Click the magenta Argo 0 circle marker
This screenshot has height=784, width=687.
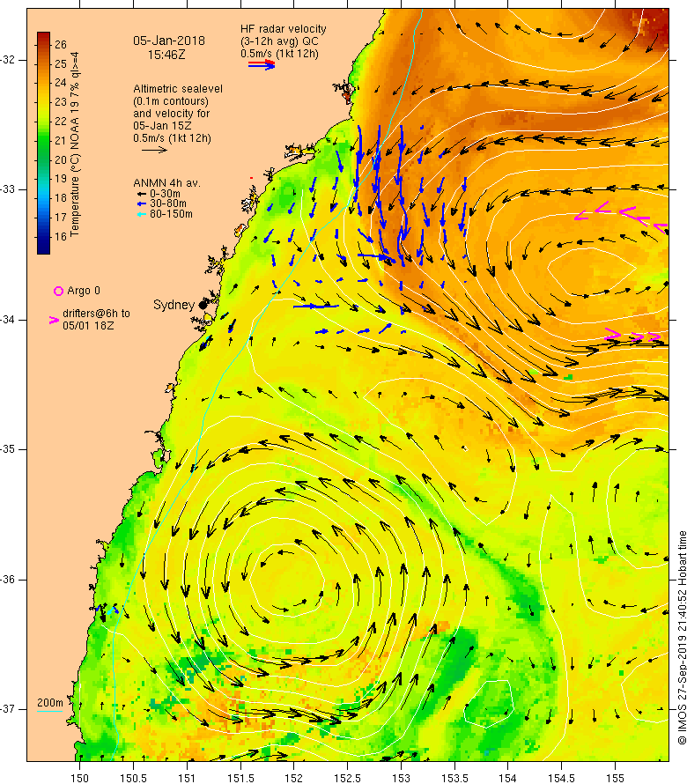pos(58,291)
